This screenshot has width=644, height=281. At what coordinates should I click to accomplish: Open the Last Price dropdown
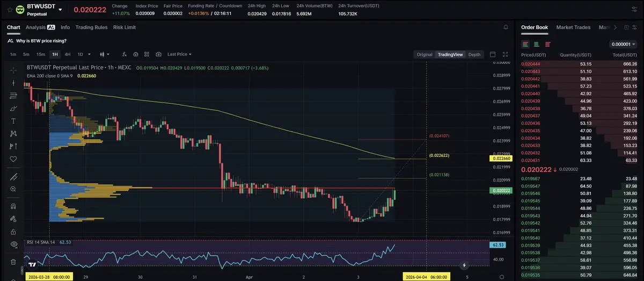point(179,54)
